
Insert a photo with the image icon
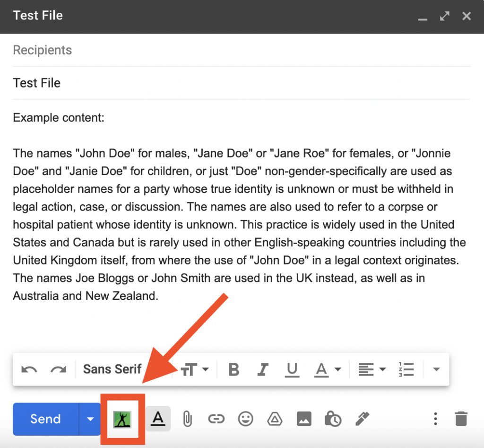304,419
